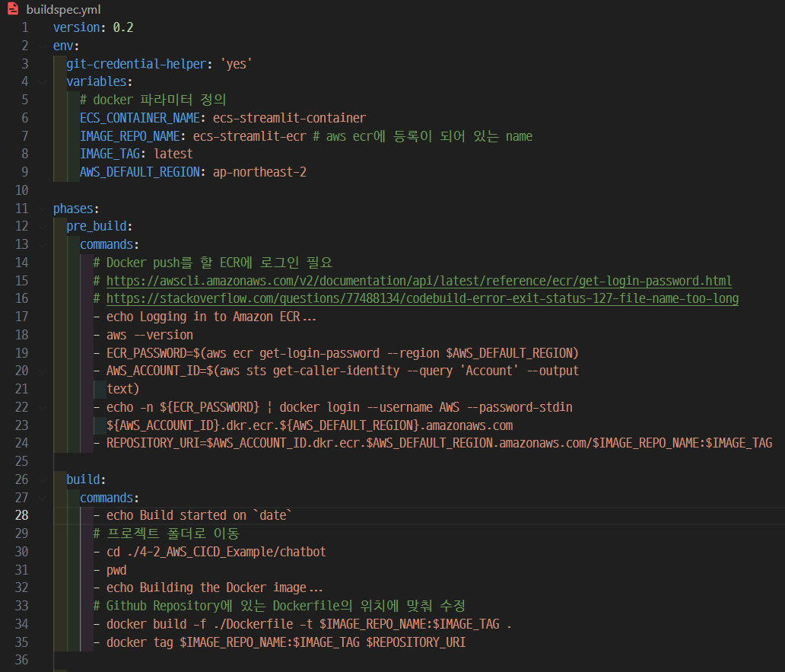The width and height of the screenshot is (785, 672).
Task: Click the '# 프로젝트 폴더로 이동' comment
Action: coord(167,533)
